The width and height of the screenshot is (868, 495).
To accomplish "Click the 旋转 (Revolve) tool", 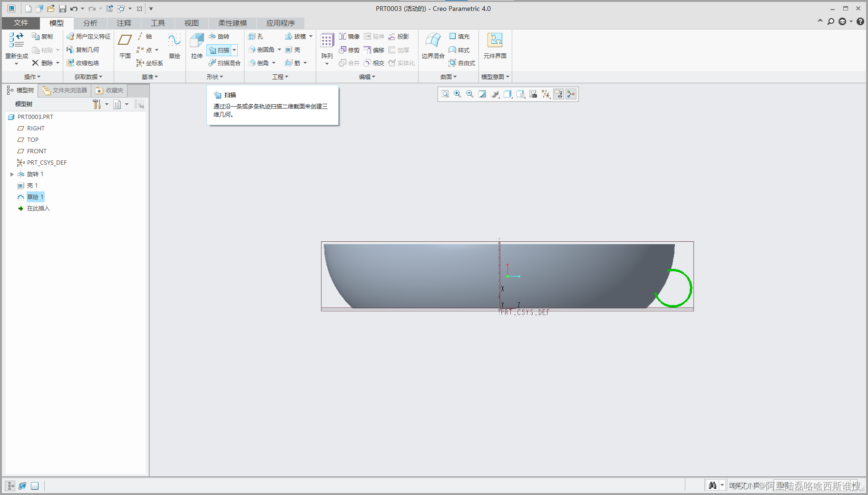I will (219, 36).
